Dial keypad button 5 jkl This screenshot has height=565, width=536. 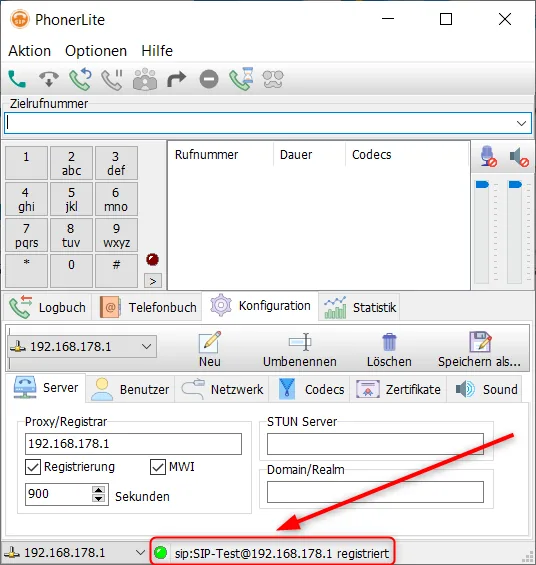(x=71, y=199)
